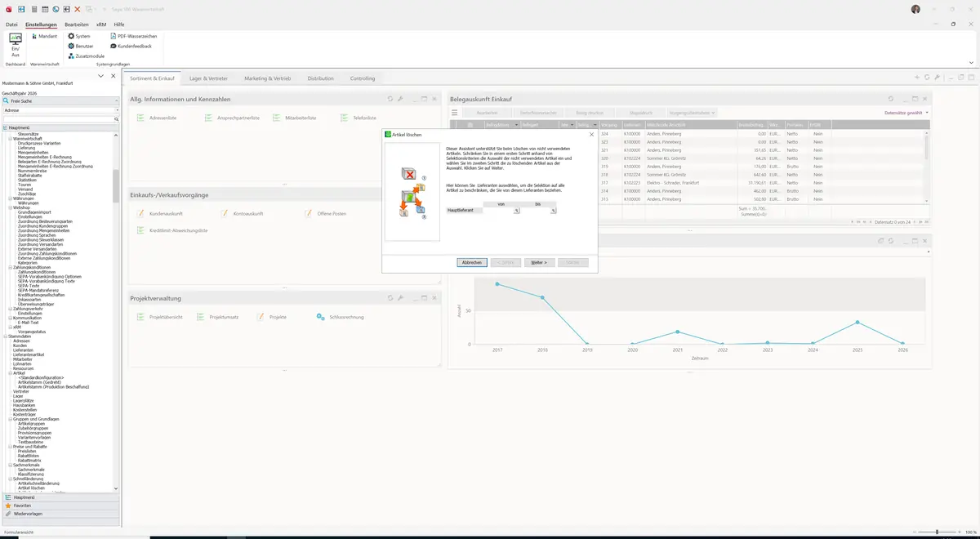
Task: Click the navigation search input field
Action: point(57,119)
